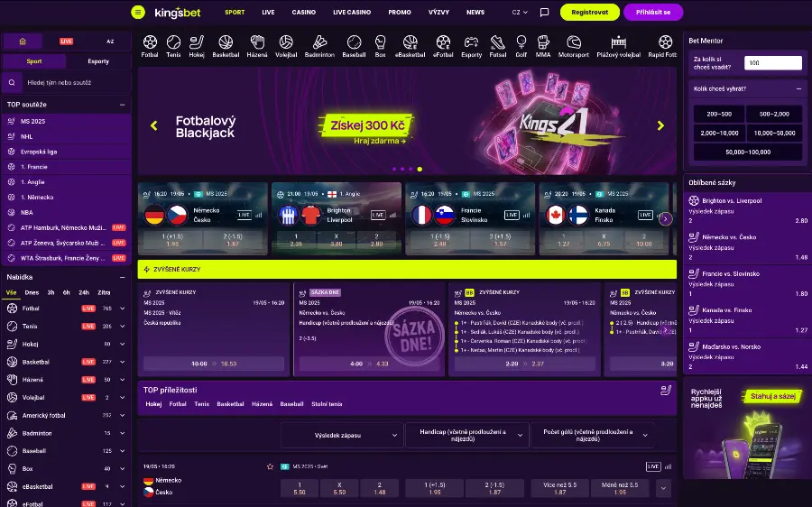The height and width of the screenshot is (507, 812).
Task: Collapse the Nabídka section
Action: 122,277
